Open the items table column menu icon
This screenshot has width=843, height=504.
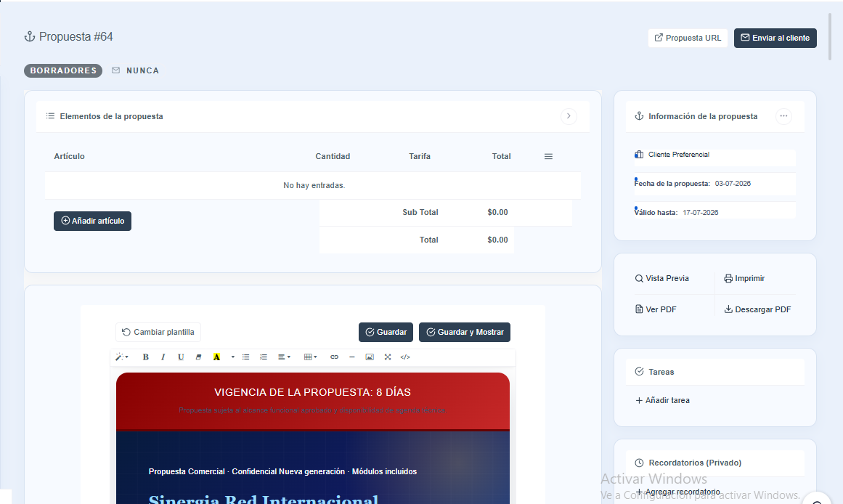548,157
